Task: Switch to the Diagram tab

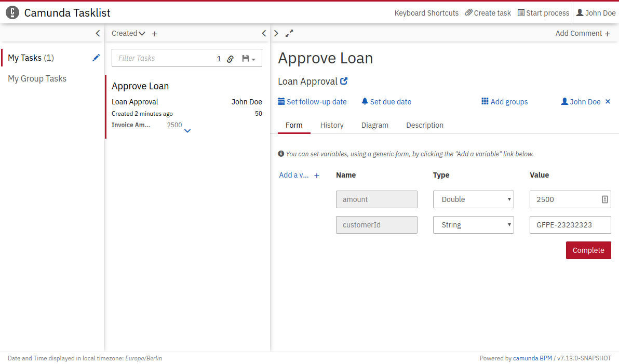Action: [374, 125]
